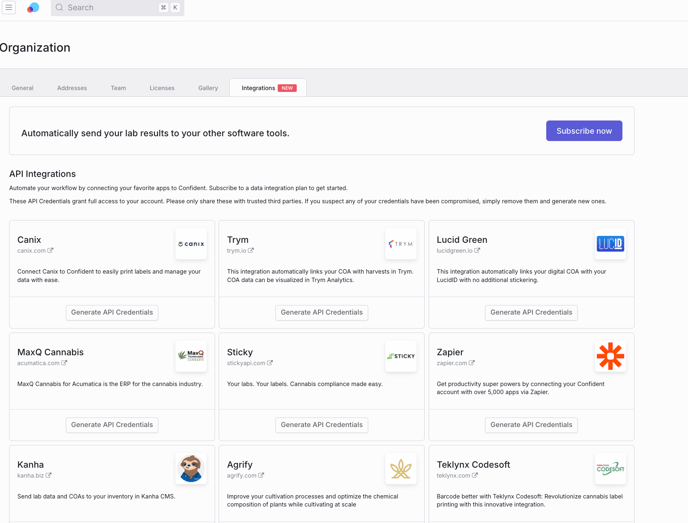Generate API Credentials for Lucid Green
This screenshot has height=523, width=688.
click(x=531, y=312)
